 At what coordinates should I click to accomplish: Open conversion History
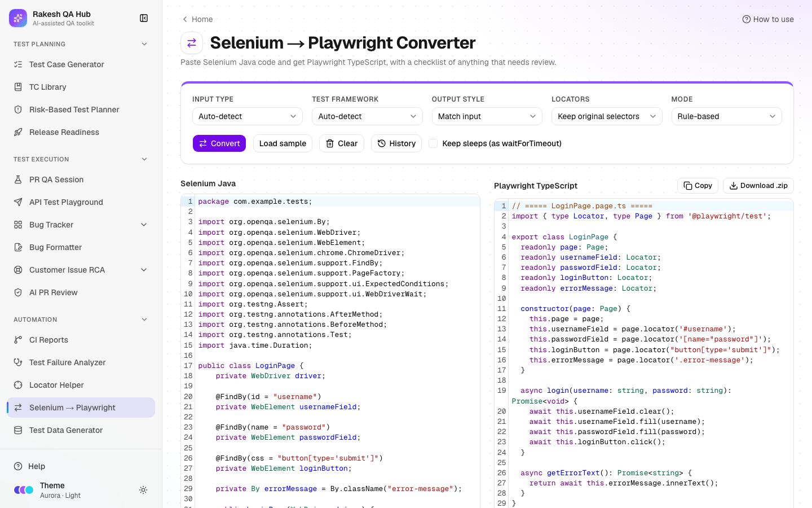396,143
